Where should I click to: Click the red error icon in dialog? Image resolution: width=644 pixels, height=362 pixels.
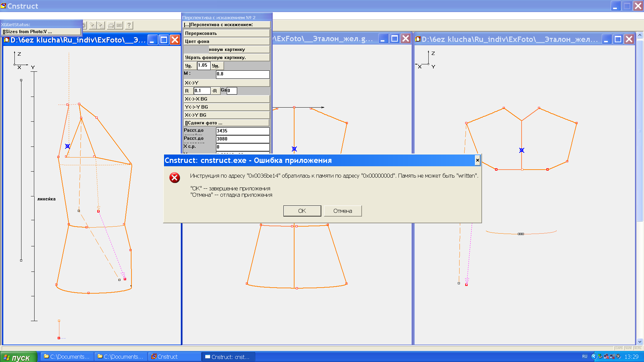pyautogui.click(x=174, y=178)
